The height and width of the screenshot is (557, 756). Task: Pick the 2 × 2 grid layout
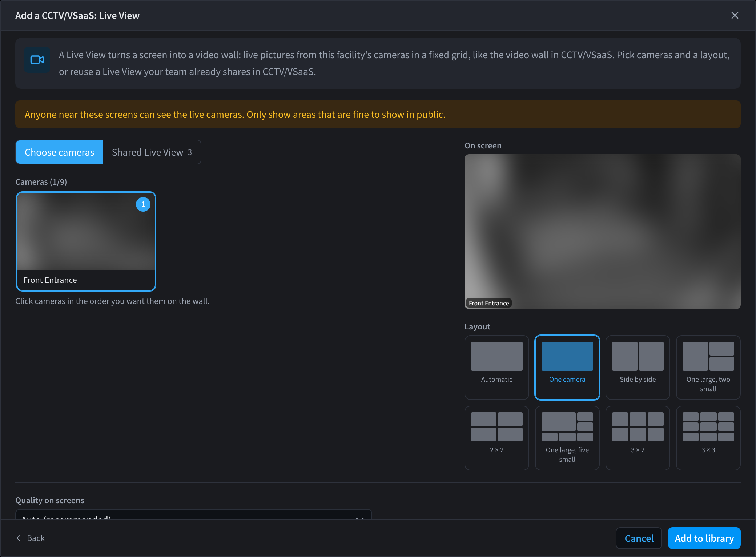[496, 438]
